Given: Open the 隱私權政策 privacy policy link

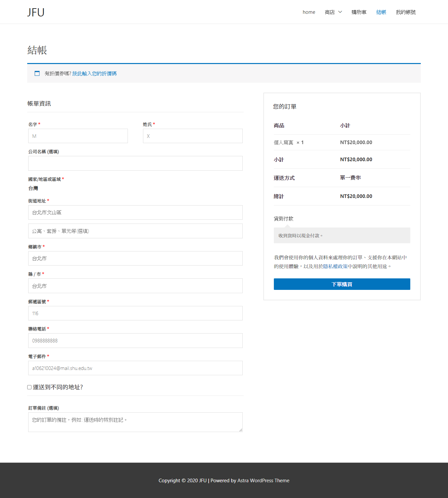Looking at the screenshot, I should point(335,267).
